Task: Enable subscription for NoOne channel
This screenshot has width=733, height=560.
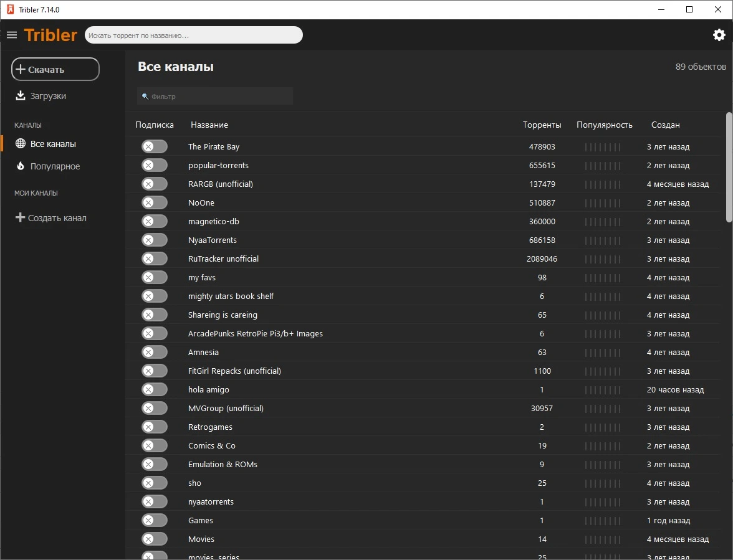Action: pos(155,202)
